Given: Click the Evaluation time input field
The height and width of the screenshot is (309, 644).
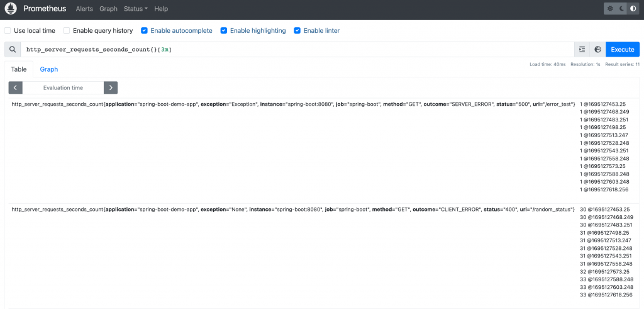Looking at the screenshot, I should pyautogui.click(x=63, y=87).
